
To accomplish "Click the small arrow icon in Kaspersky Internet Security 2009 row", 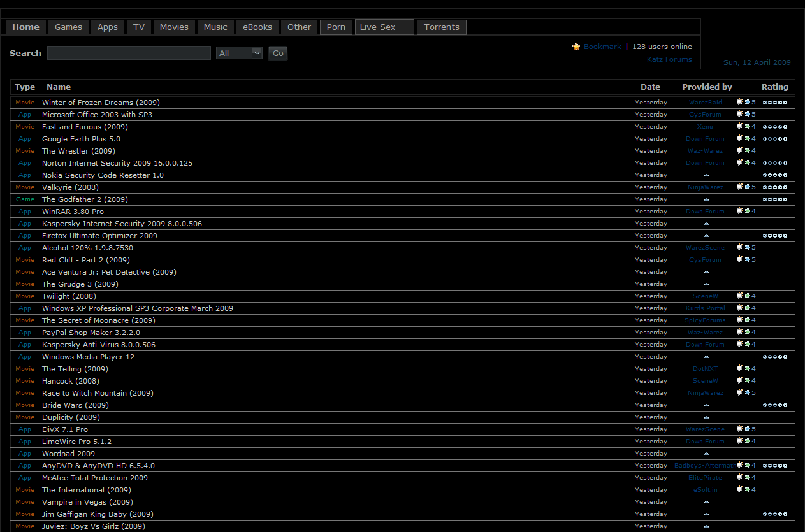I will [x=706, y=224].
